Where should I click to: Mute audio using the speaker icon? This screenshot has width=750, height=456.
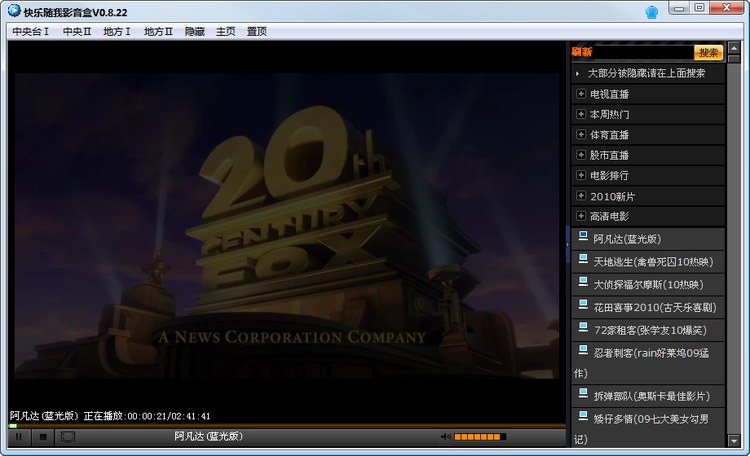tap(446, 436)
